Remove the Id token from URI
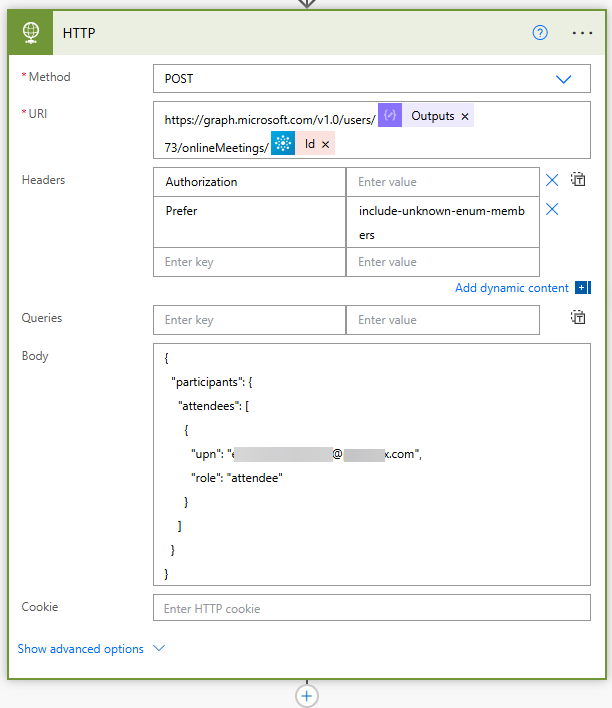Image resolution: width=612 pixels, height=708 pixels. (325, 144)
